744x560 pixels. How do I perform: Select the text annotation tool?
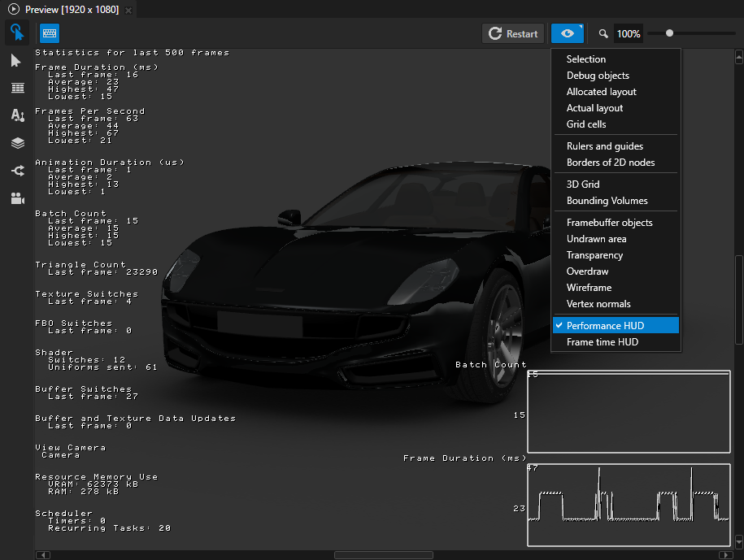point(17,115)
